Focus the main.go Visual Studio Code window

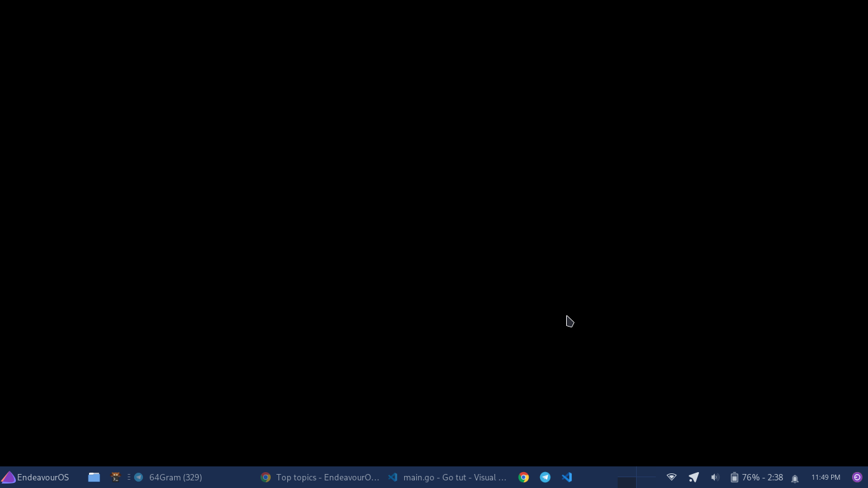447,477
